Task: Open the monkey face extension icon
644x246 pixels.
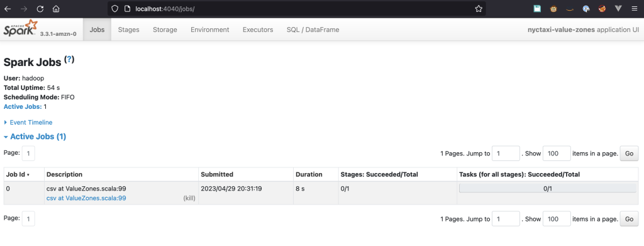Action: tap(553, 9)
